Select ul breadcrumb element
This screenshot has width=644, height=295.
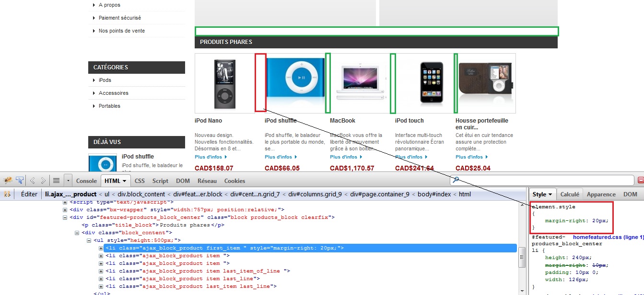107,194
